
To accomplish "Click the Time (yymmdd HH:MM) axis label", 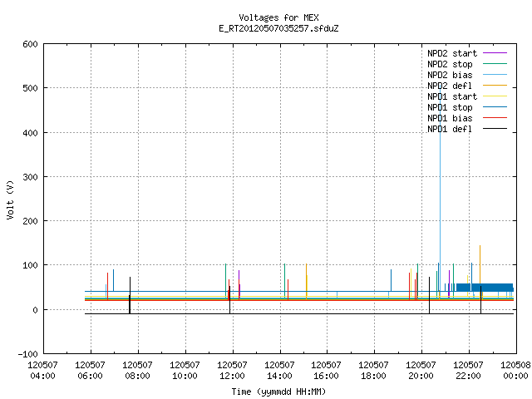I will tap(278, 392).
